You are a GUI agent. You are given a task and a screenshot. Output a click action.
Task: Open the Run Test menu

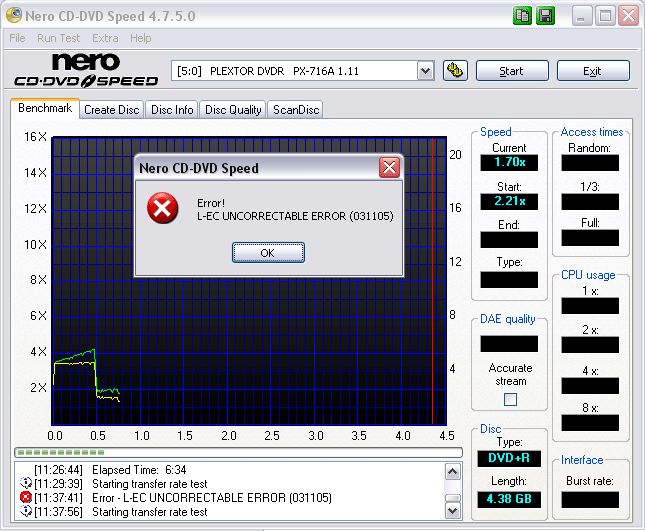tap(58, 38)
